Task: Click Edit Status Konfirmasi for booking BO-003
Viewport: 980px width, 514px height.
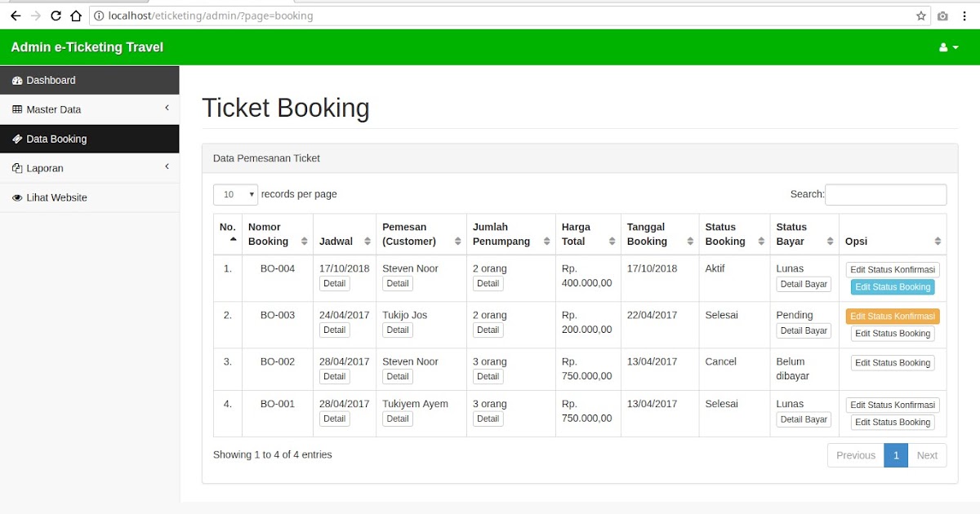Action: [892, 316]
